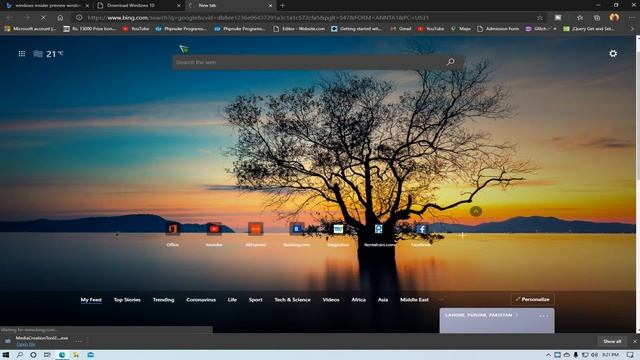
Task: Open a new tab with plus button
Action: coord(282,6)
